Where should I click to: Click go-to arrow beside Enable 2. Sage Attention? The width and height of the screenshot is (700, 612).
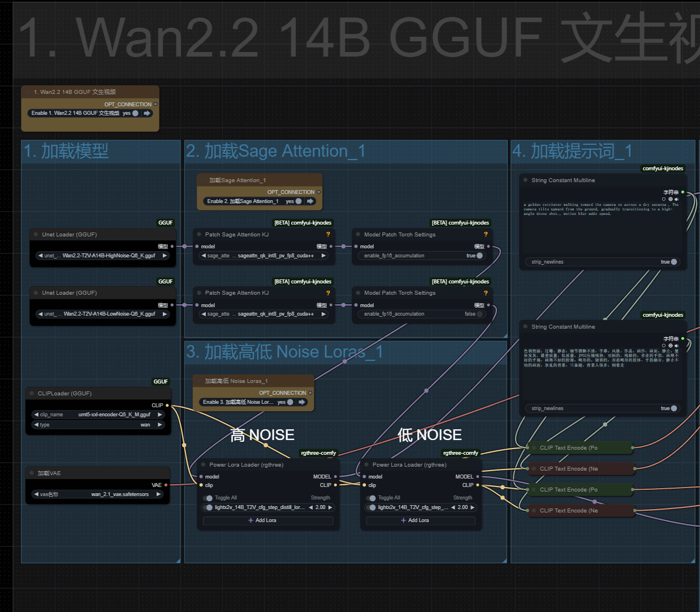tap(310, 201)
